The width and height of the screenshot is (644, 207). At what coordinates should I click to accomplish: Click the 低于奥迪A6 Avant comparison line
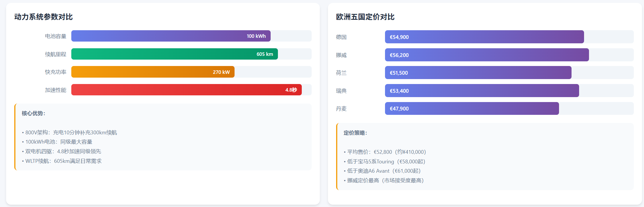coord(382,171)
